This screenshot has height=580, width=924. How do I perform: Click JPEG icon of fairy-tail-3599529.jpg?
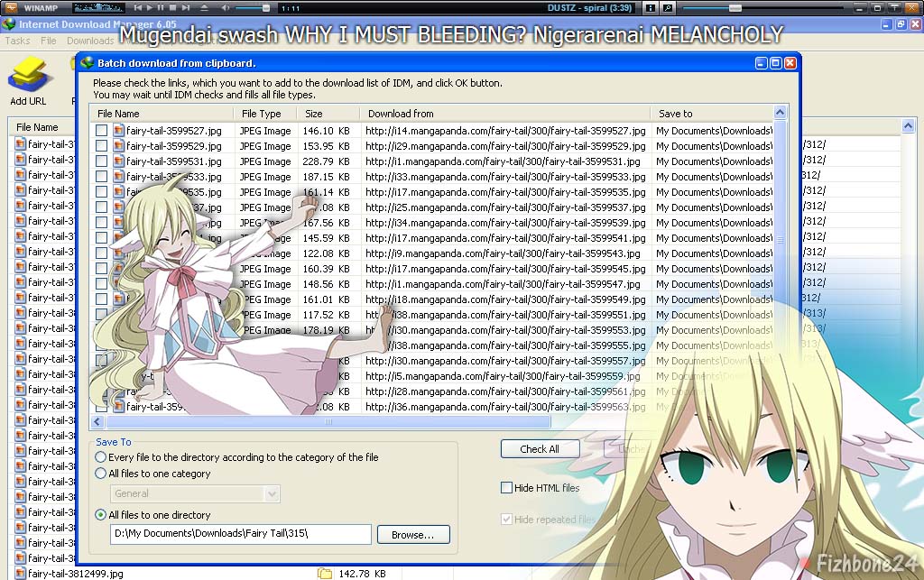tap(118, 146)
